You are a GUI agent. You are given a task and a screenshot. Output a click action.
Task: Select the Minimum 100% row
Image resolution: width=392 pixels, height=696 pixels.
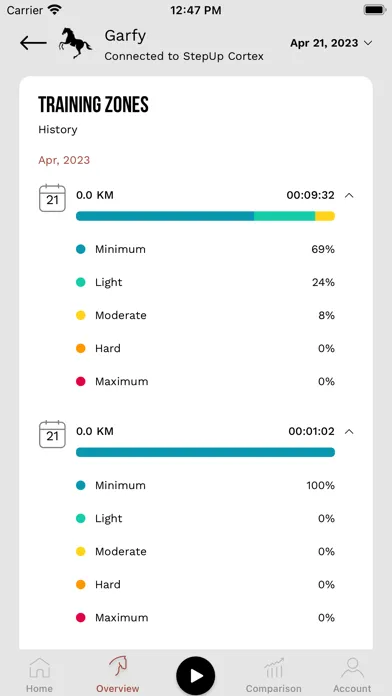[x=205, y=485]
